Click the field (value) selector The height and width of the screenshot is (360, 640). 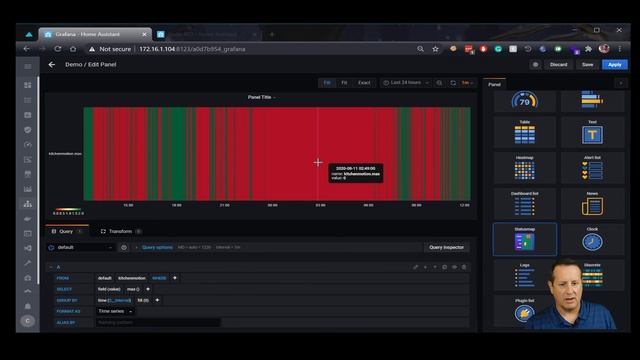click(x=109, y=289)
